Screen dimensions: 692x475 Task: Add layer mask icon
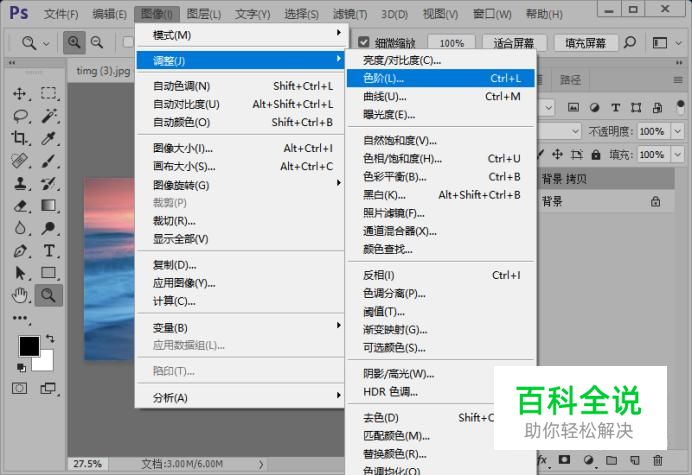click(564, 460)
